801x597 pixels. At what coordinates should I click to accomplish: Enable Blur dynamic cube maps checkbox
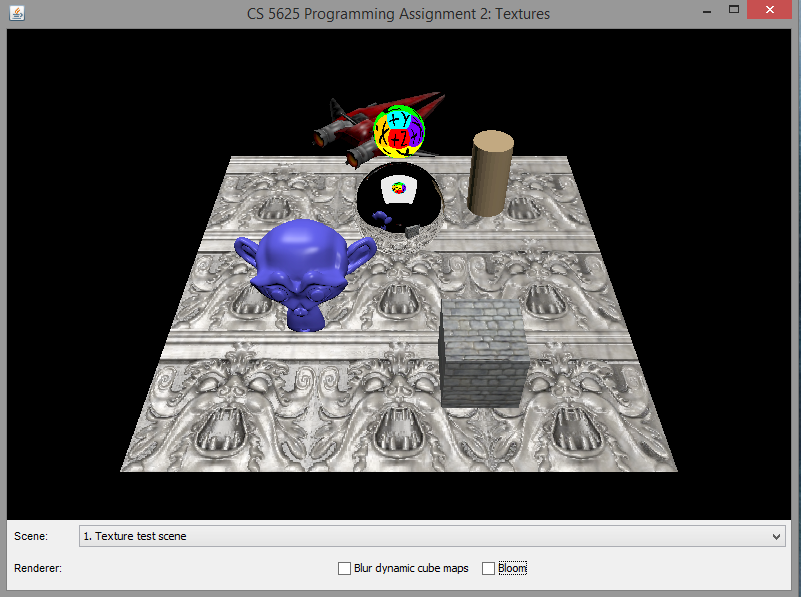point(345,568)
